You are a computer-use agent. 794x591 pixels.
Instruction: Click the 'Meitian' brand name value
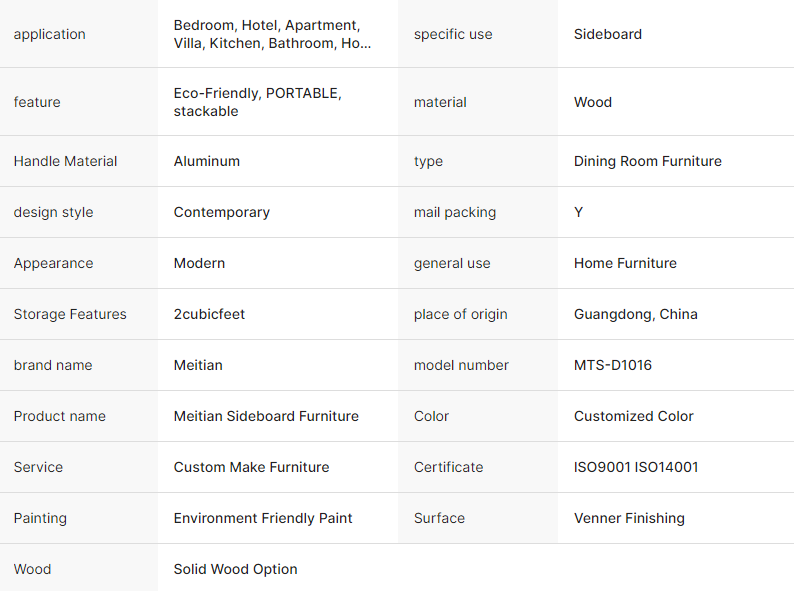(198, 365)
